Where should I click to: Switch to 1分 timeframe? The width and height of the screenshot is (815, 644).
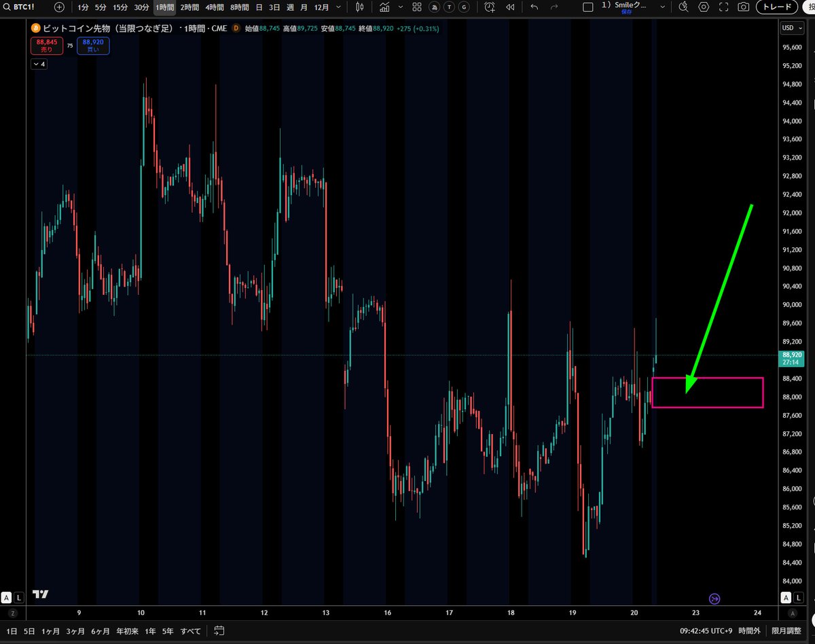[83, 7]
